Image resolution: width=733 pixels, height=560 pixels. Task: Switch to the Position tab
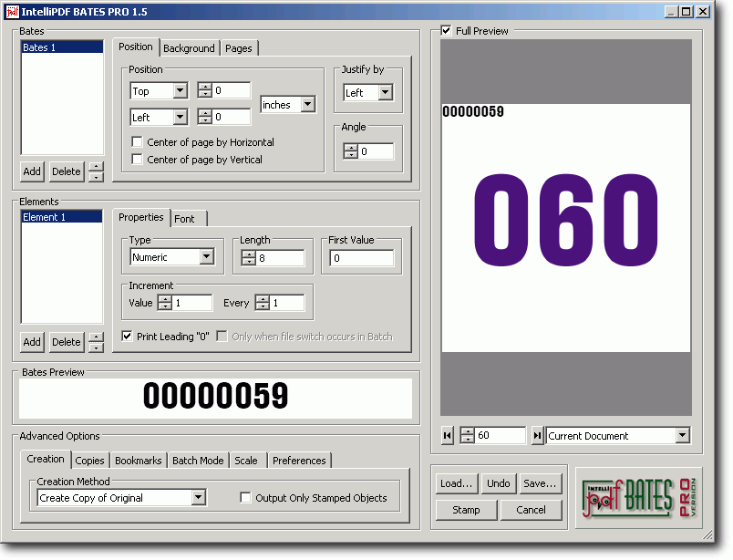coord(136,47)
